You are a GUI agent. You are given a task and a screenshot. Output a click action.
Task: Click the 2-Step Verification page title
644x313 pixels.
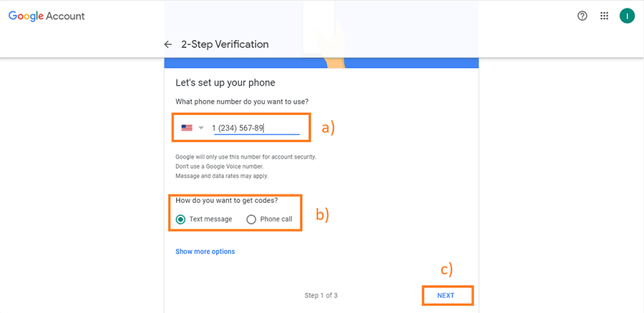click(x=225, y=44)
